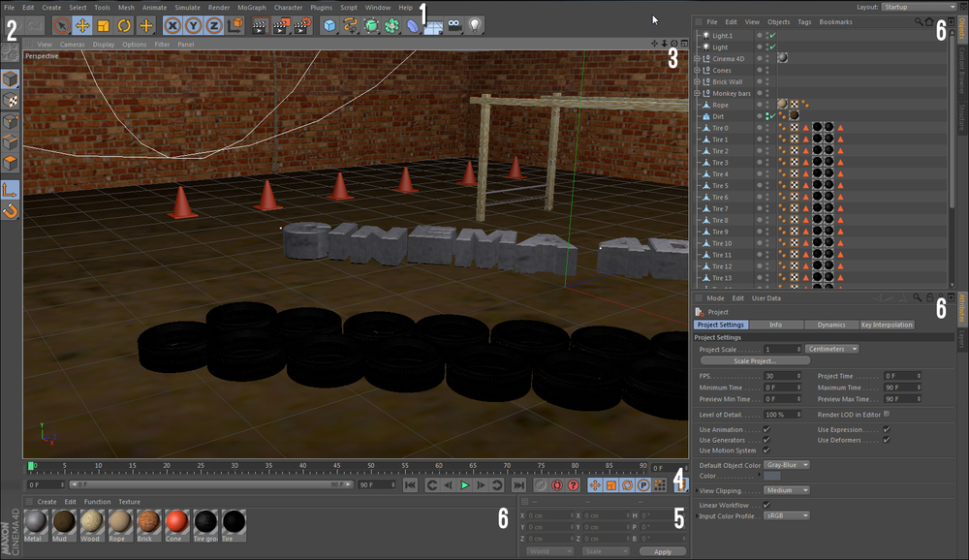Click the blue deformer capsule icon

(412, 25)
